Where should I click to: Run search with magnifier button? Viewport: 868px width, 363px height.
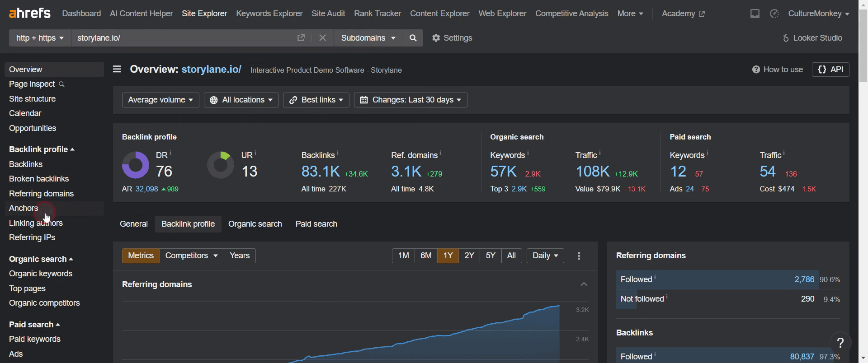coord(413,38)
